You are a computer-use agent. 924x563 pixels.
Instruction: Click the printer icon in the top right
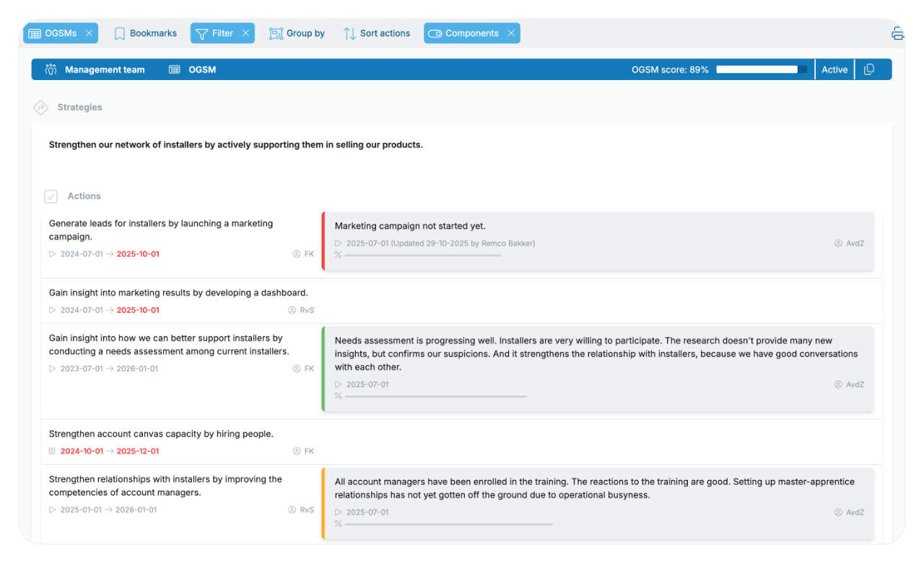(x=897, y=32)
